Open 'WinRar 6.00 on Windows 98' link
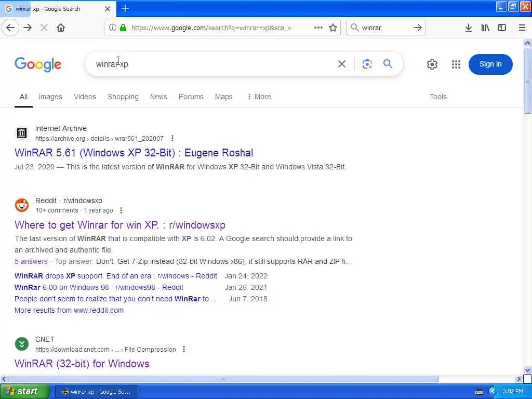 click(x=99, y=287)
